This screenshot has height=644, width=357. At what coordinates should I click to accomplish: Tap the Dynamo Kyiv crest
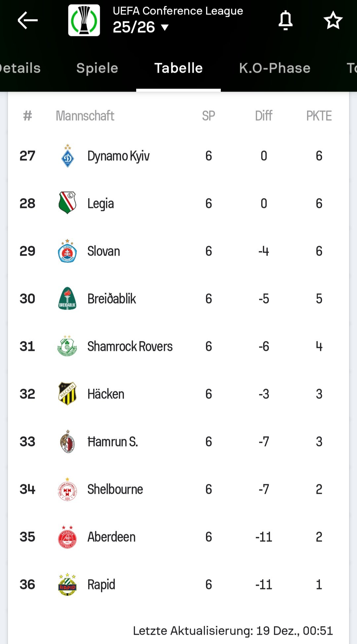tap(67, 156)
